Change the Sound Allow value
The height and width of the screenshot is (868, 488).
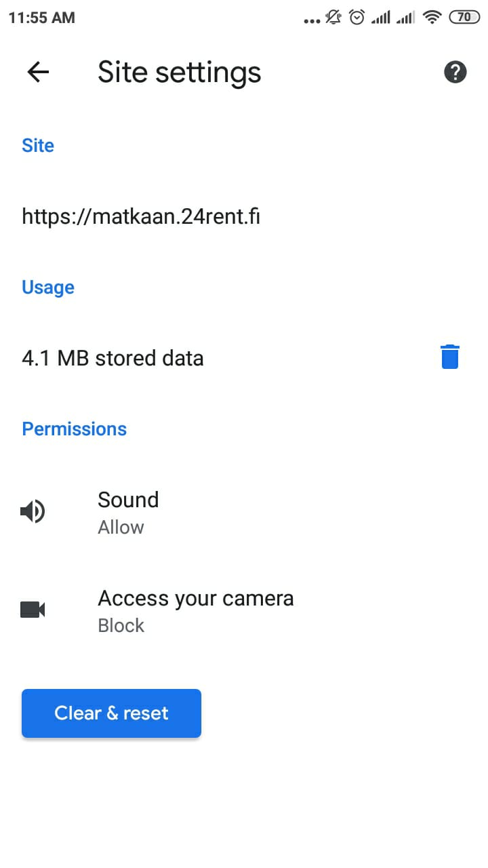tap(121, 527)
